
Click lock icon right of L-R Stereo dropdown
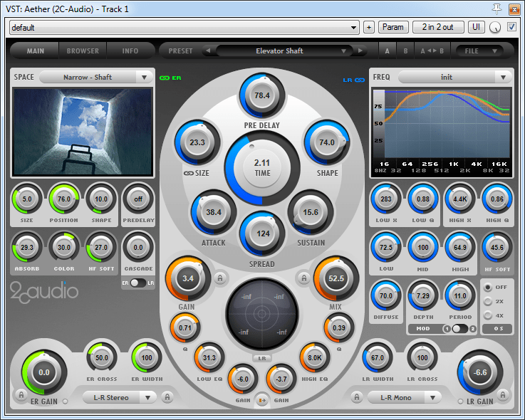point(167,397)
